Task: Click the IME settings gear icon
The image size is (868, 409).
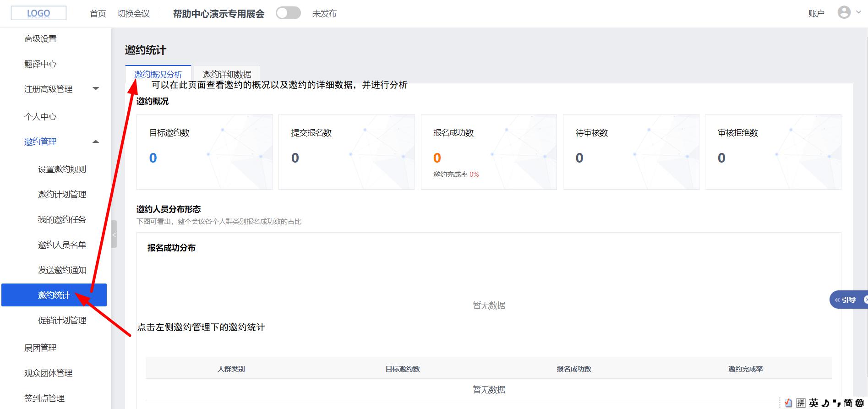Action: [x=860, y=403]
